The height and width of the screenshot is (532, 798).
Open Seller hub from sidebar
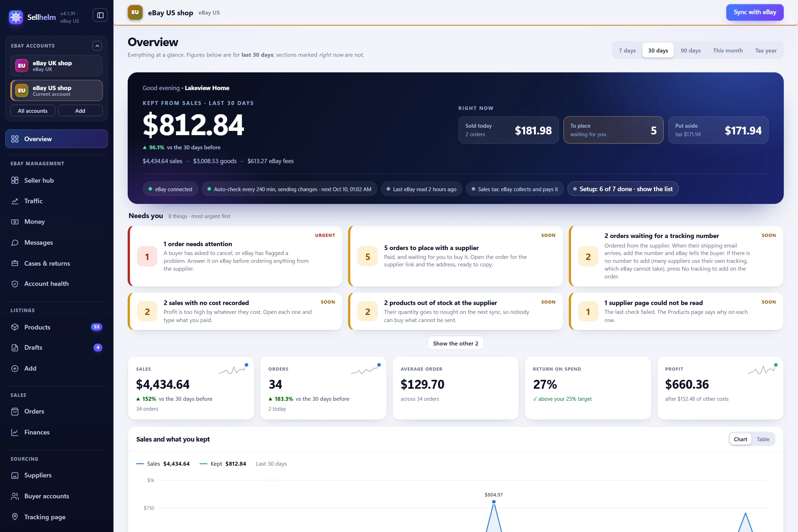click(56, 180)
